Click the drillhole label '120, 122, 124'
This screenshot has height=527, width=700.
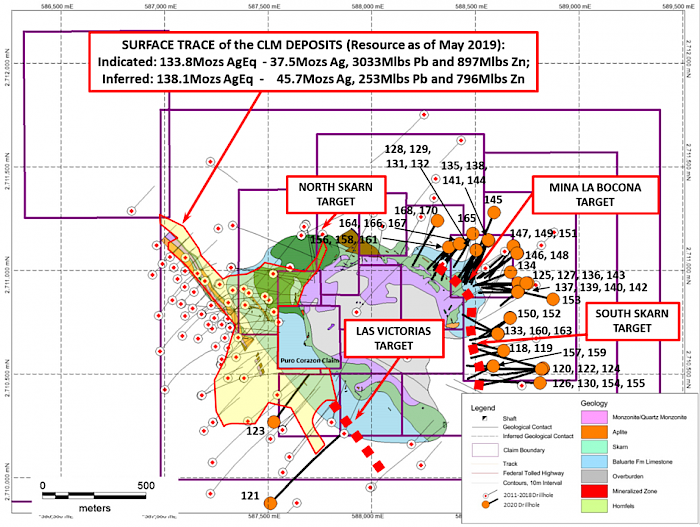(586, 368)
